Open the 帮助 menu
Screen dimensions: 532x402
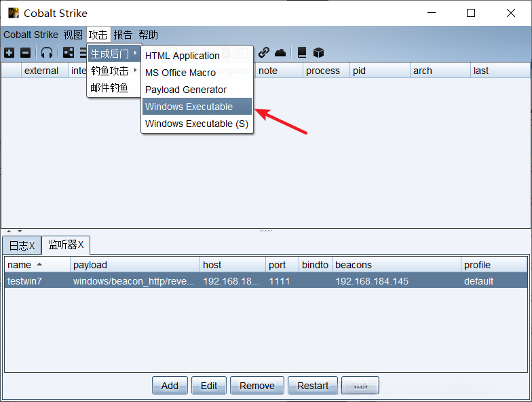pos(148,35)
